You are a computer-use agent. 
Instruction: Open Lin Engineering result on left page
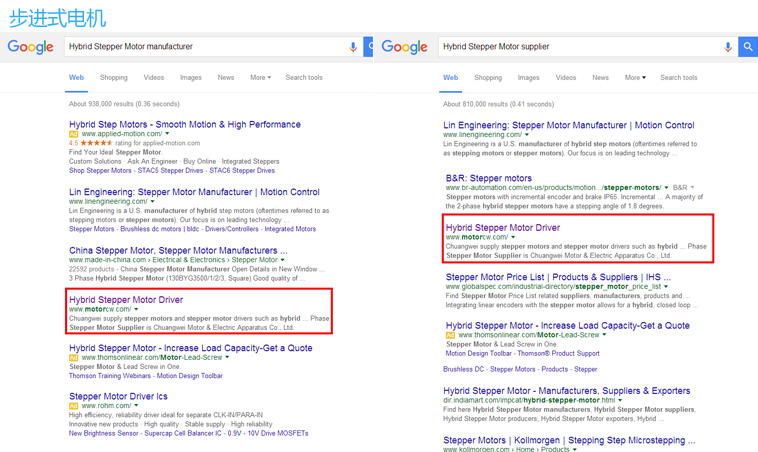pyautogui.click(x=194, y=192)
